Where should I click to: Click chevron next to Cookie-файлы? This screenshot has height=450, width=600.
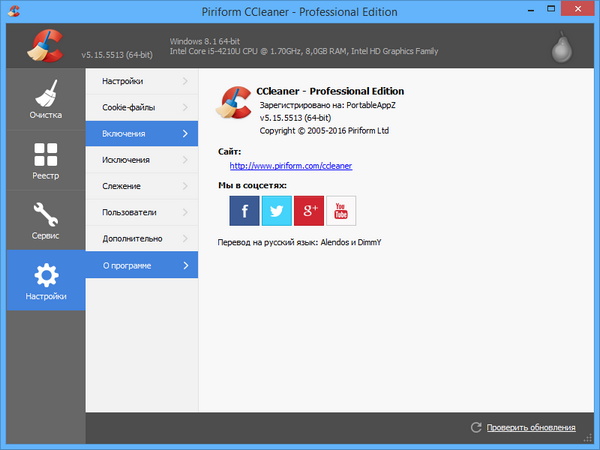185,108
